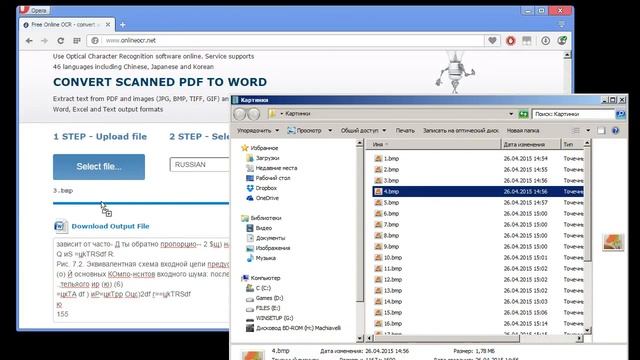Close the Free Online OCR tab
This screenshot has height=360, width=640.
click(108, 24)
